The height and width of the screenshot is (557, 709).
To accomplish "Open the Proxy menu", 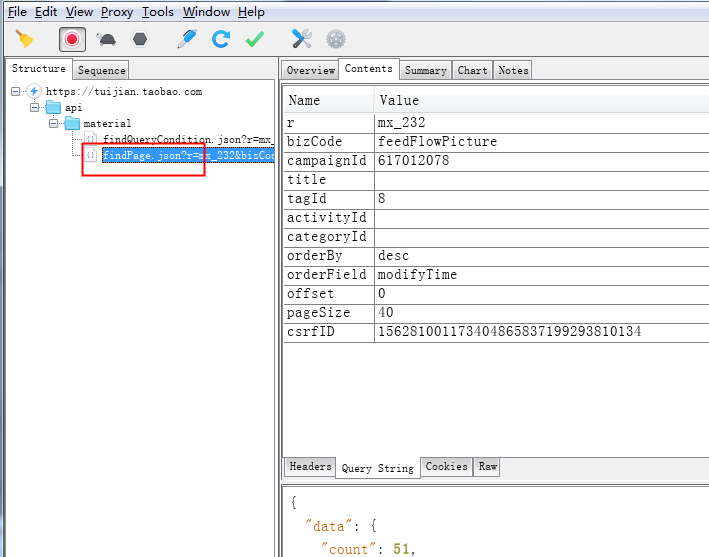I will [x=117, y=12].
